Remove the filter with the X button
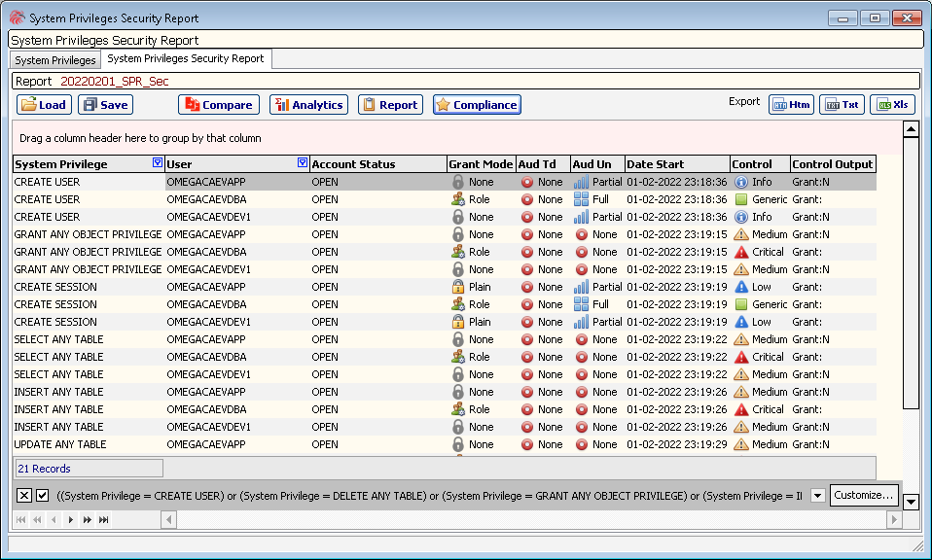The width and height of the screenshot is (932, 560). [x=23, y=495]
